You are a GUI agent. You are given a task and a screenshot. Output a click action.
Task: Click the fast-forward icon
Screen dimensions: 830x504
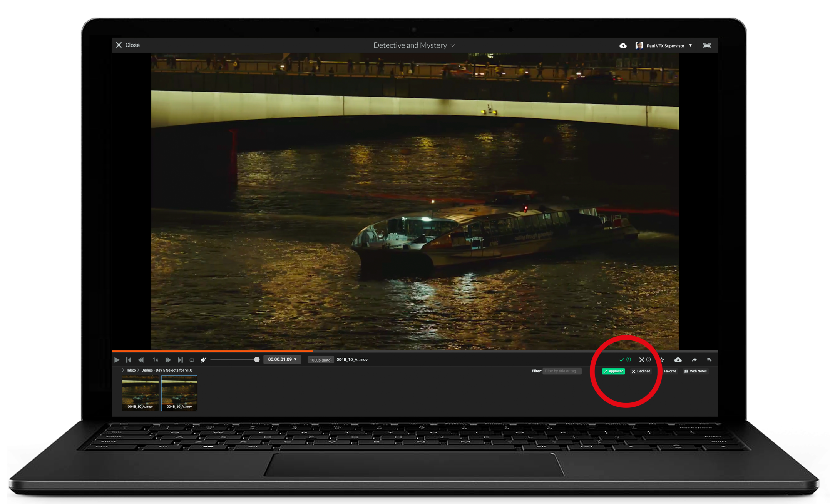tap(168, 360)
